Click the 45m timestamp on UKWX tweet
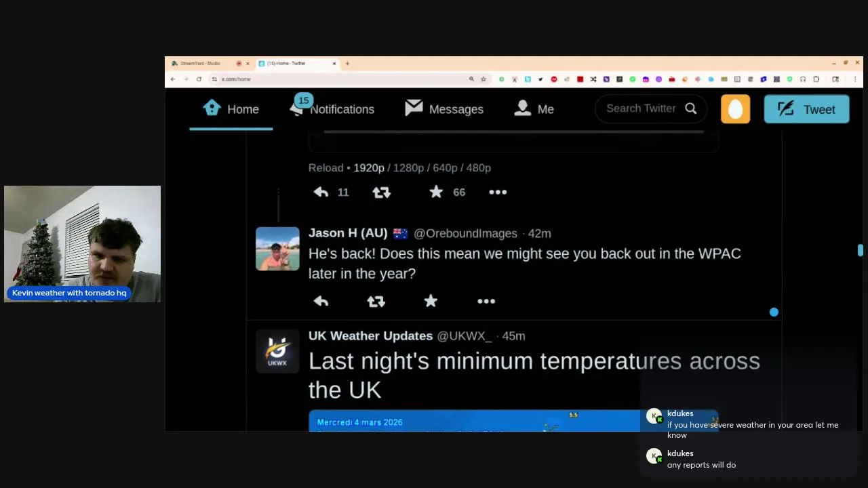 pyautogui.click(x=514, y=336)
